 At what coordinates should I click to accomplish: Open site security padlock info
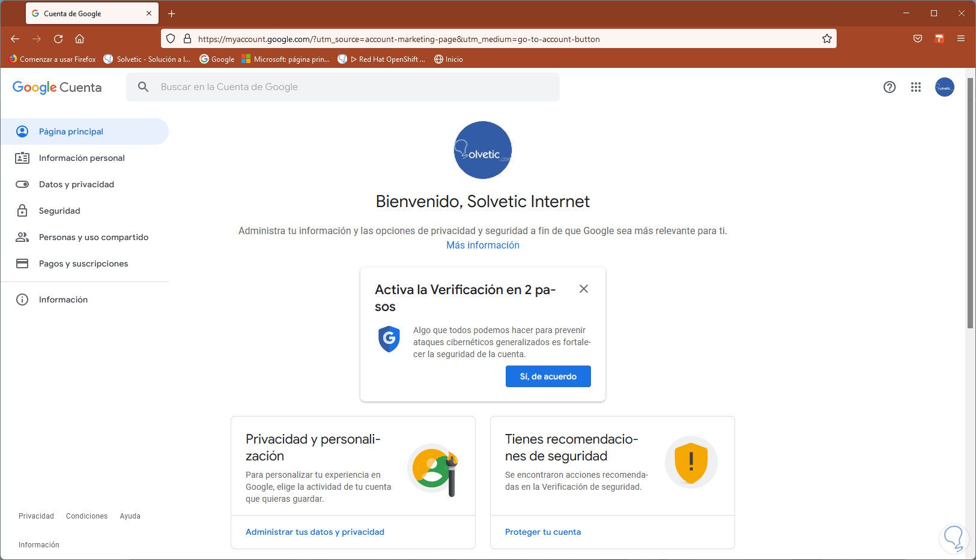pyautogui.click(x=187, y=39)
